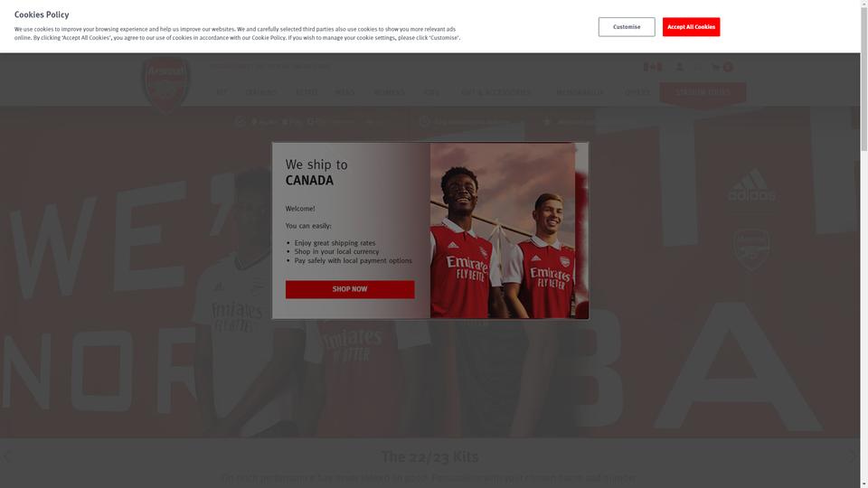
Task: Open the user account icon
Action: [679, 67]
